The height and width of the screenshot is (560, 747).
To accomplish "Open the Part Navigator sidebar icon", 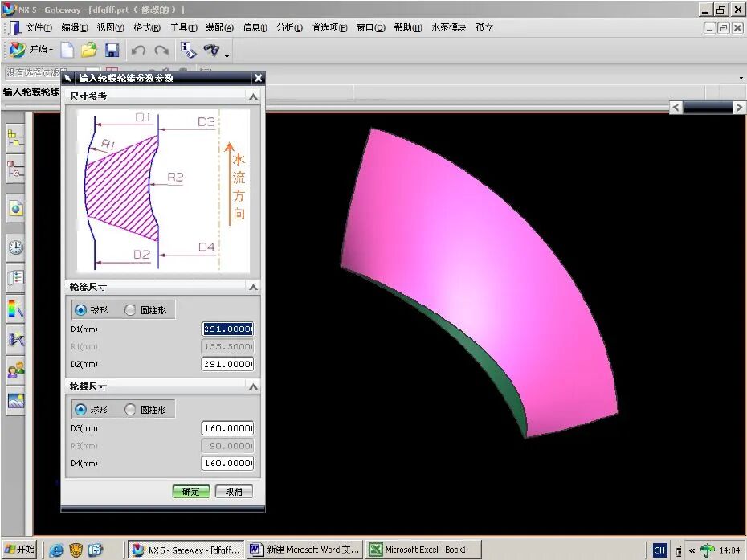I will [15, 170].
